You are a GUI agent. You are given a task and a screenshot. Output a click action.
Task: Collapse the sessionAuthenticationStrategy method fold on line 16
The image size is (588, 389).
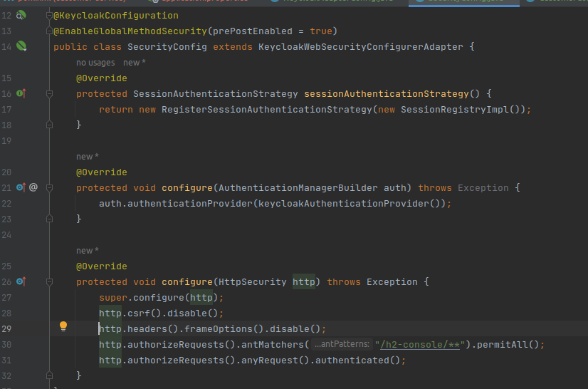click(49, 94)
